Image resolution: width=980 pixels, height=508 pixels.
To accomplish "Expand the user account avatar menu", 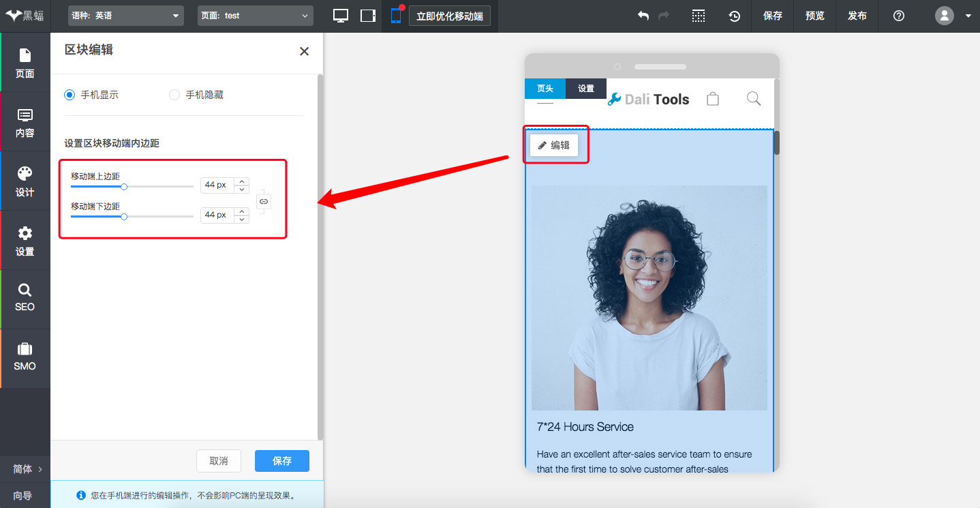I will tap(952, 16).
